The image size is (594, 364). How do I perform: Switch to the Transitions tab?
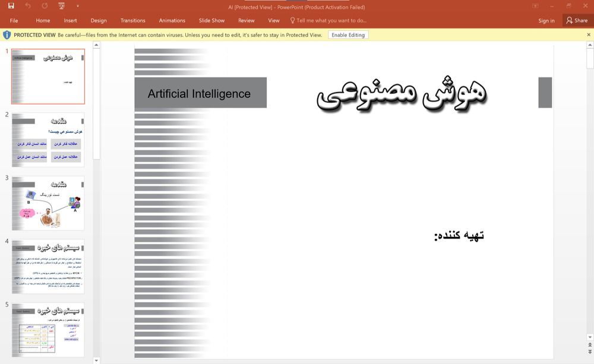click(x=132, y=20)
